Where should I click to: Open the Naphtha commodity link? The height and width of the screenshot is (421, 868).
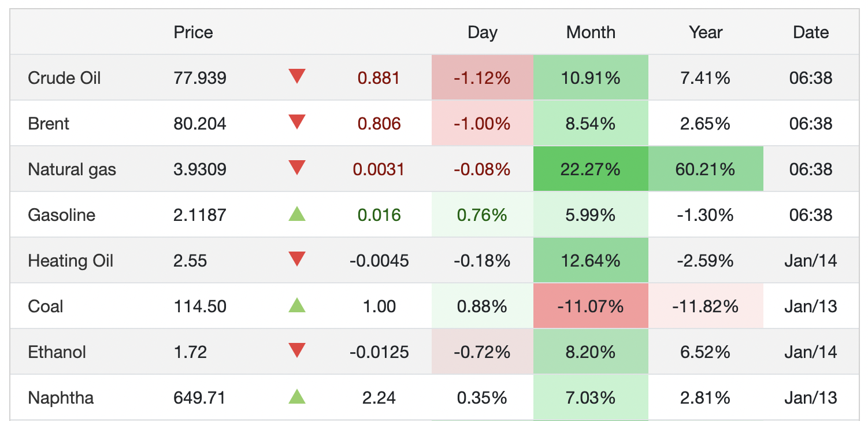[x=60, y=398]
